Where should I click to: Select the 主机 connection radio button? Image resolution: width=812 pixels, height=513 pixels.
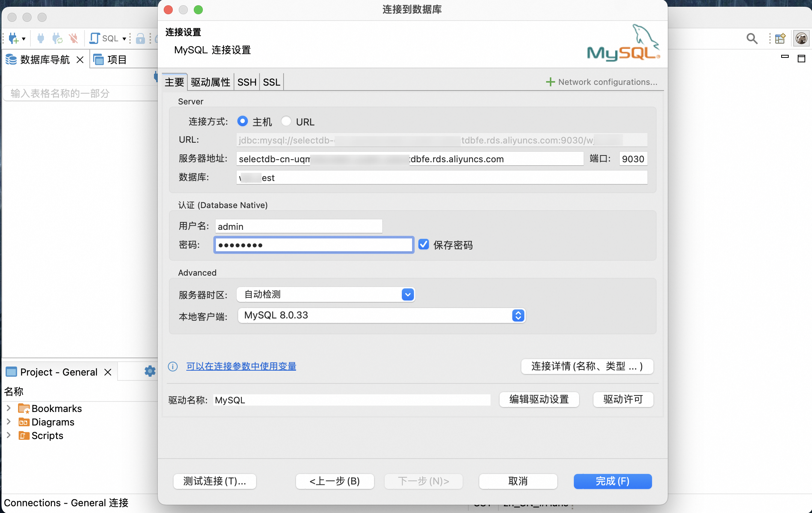(x=243, y=121)
